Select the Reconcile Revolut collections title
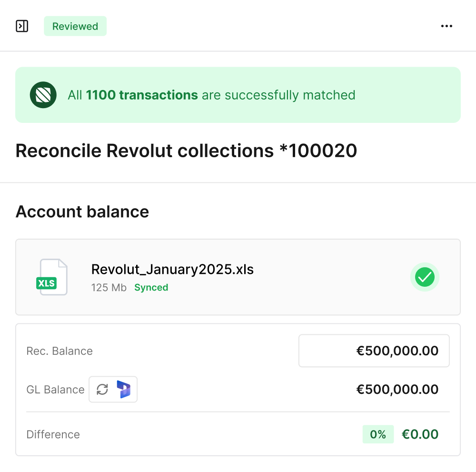The height and width of the screenshot is (472, 476). click(186, 151)
